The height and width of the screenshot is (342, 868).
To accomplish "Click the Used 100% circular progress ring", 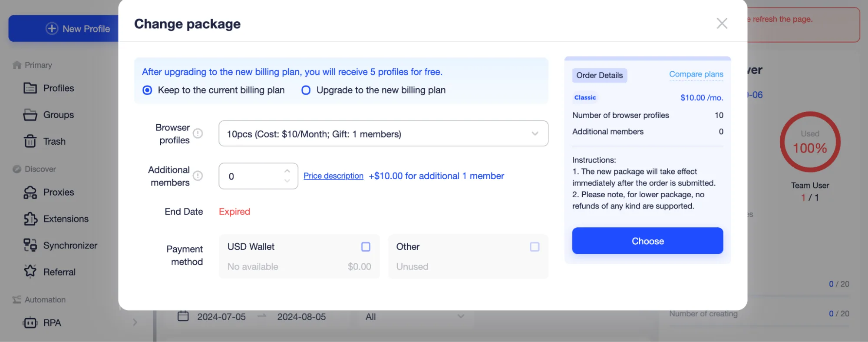I will coord(810,142).
